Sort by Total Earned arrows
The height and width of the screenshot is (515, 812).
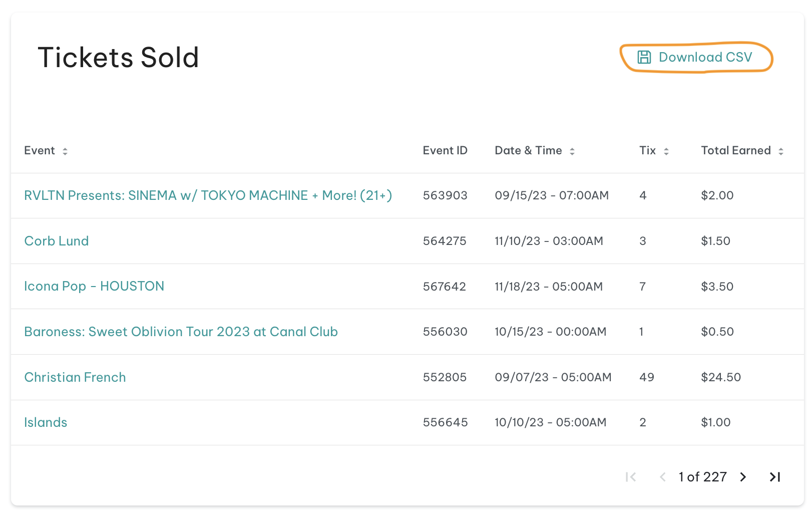(x=781, y=151)
